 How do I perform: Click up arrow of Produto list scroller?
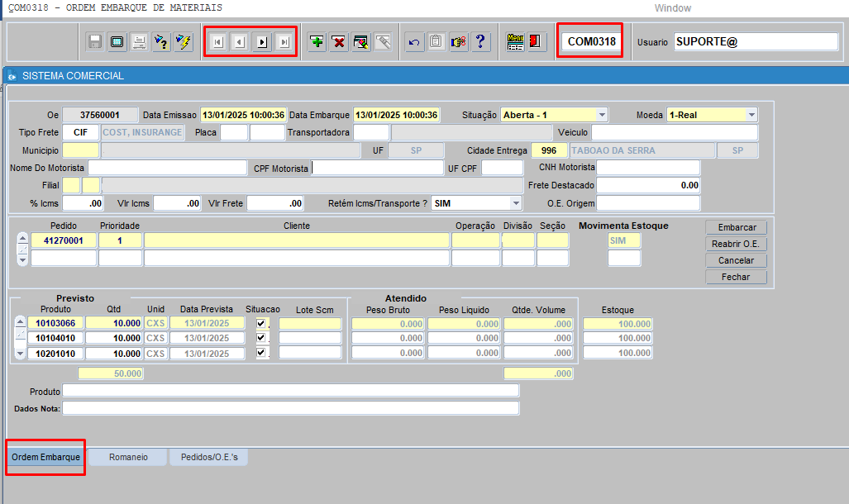click(20, 322)
